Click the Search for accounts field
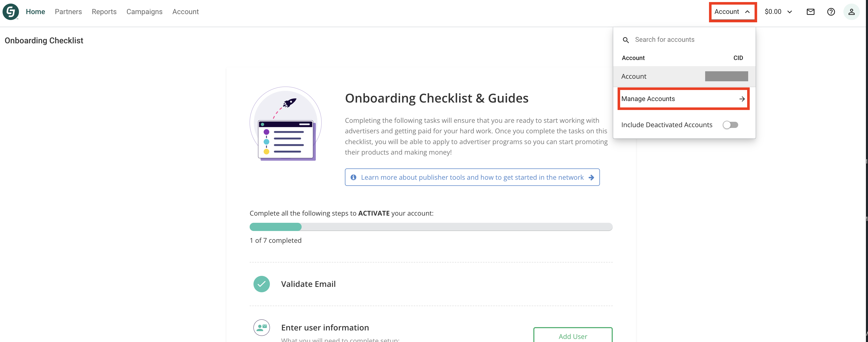 (687, 40)
